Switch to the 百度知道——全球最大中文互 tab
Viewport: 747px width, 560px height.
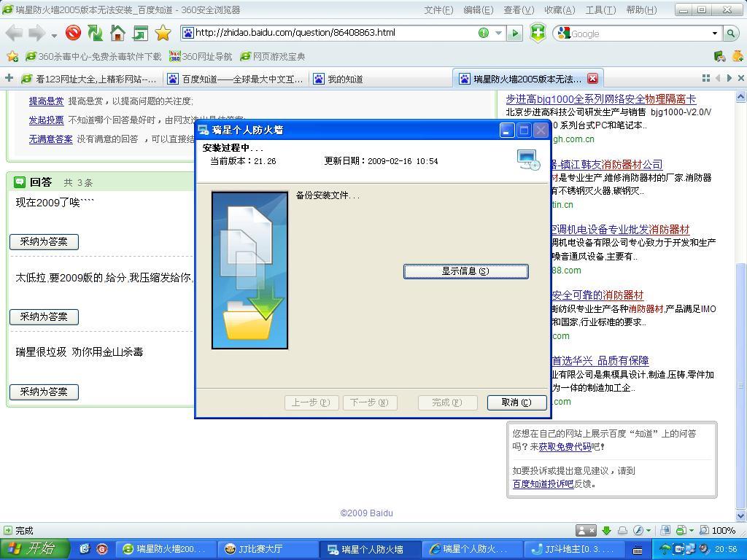236,79
